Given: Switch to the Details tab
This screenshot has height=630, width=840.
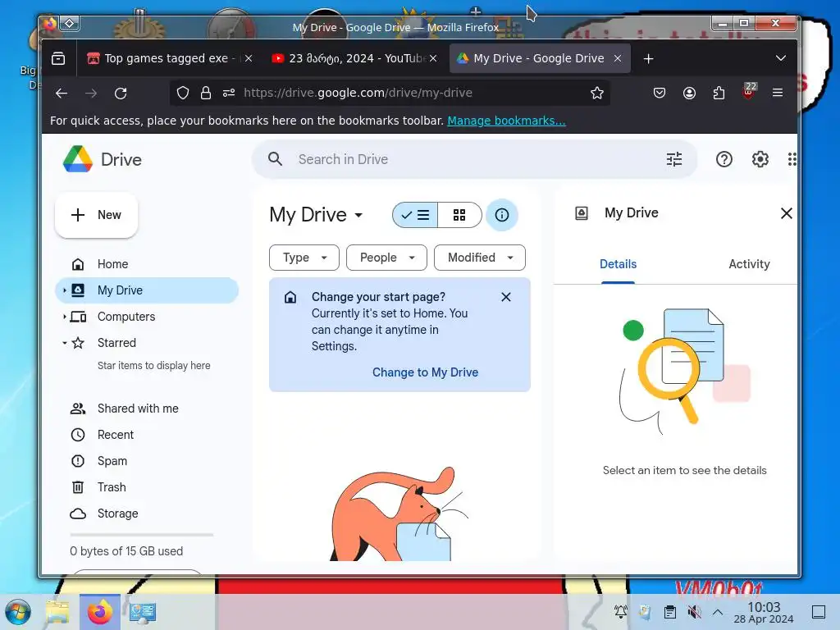Looking at the screenshot, I should point(618,264).
